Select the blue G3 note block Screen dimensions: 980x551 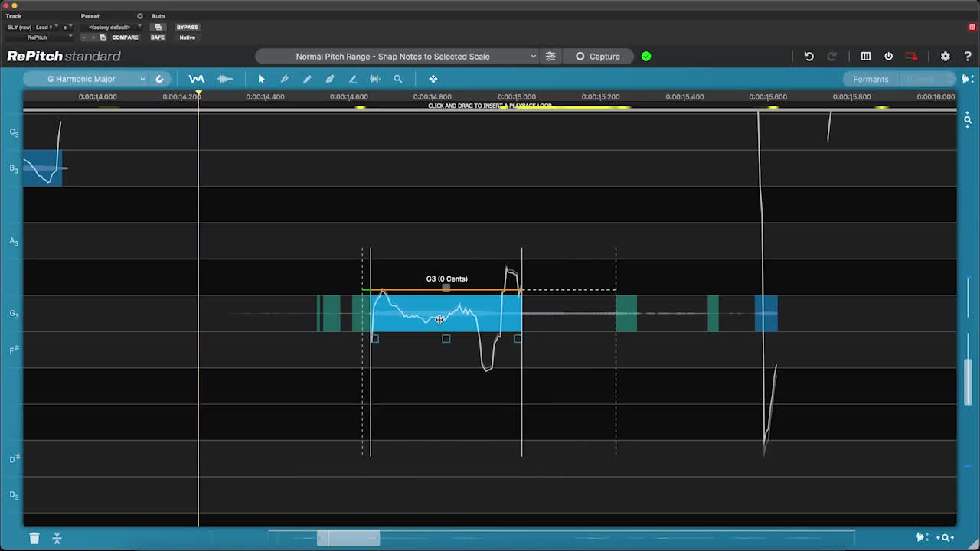point(446,314)
